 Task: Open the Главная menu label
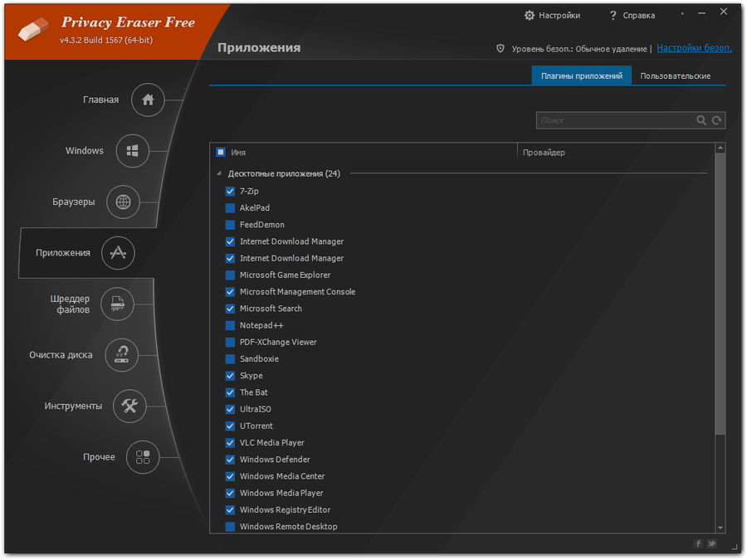point(101,100)
